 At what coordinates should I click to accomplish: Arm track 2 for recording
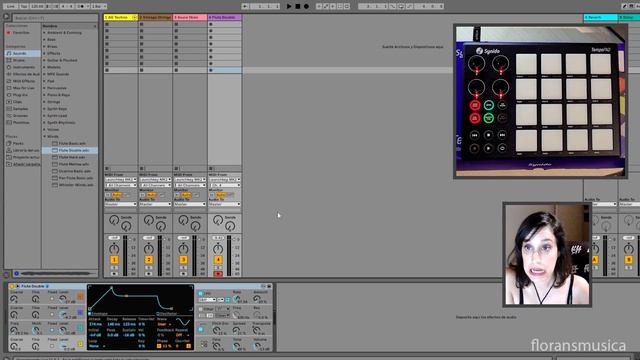coord(149,274)
